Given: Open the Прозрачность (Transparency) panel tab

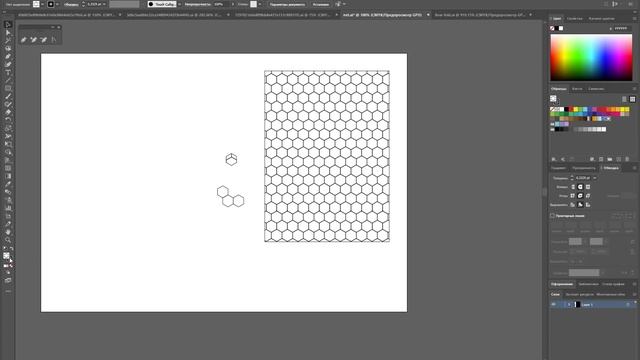Looking at the screenshot, I should [584, 168].
